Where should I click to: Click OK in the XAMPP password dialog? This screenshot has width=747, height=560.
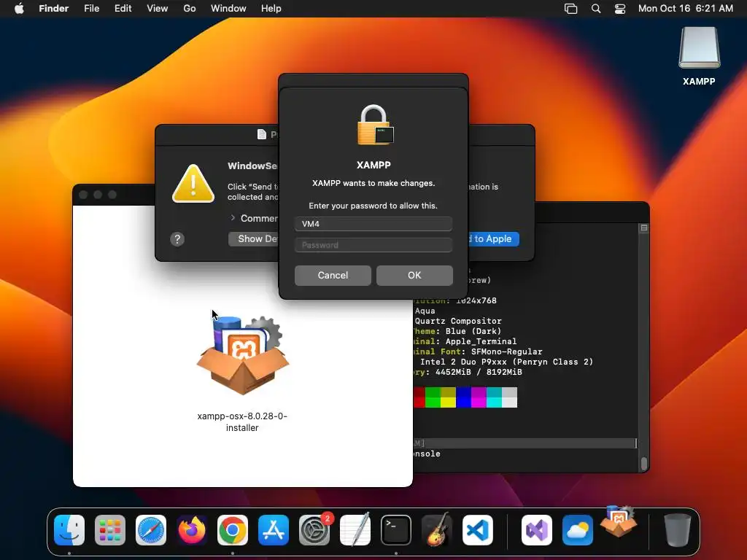coord(414,275)
